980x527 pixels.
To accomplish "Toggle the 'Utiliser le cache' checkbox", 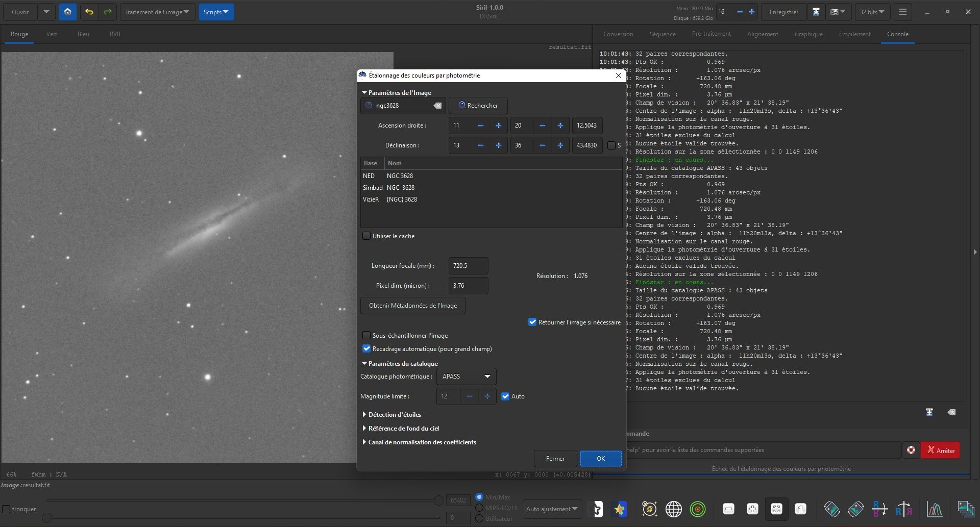I will point(366,236).
